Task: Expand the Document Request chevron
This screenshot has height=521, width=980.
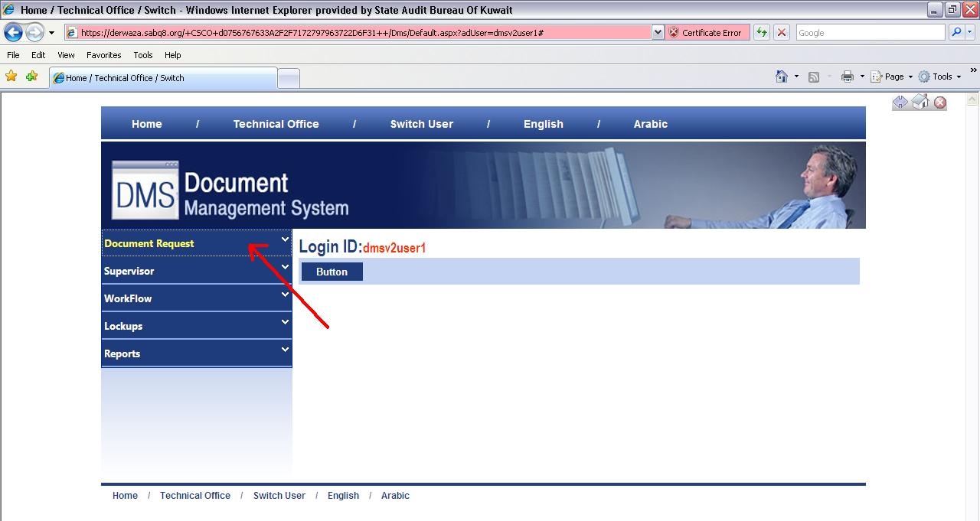Action: (x=285, y=239)
